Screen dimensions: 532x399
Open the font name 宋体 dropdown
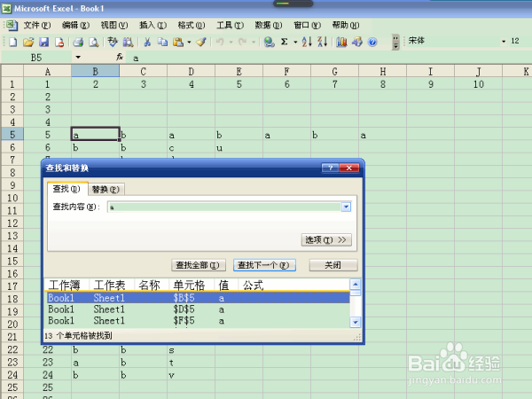pyautogui.click(x=504, y=42)
